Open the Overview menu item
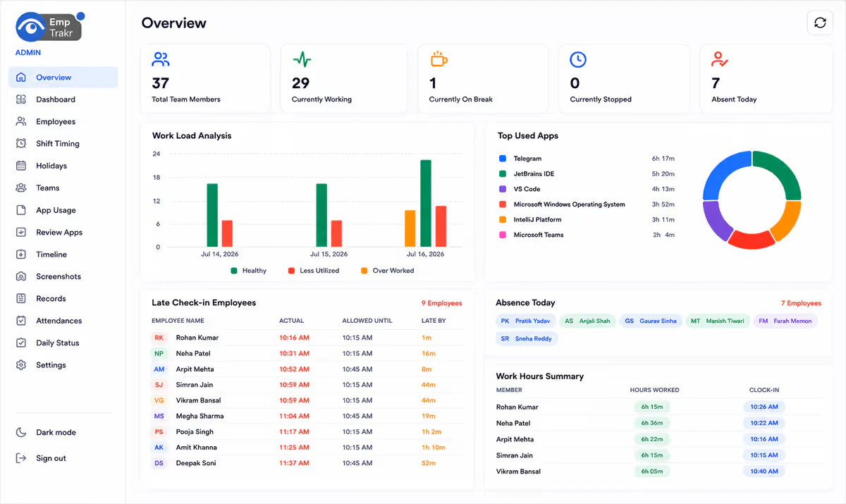The image size is (846, 504). tap(63, 78)
